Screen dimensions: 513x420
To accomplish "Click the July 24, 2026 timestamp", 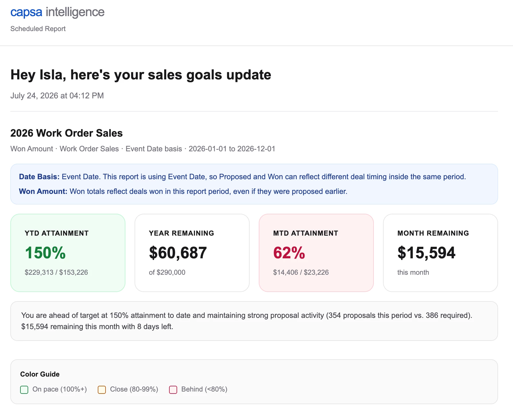I will (57, 96).
